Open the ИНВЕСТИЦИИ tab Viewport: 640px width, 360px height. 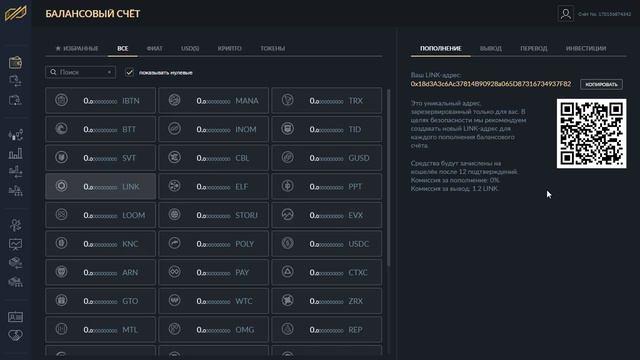586,48
